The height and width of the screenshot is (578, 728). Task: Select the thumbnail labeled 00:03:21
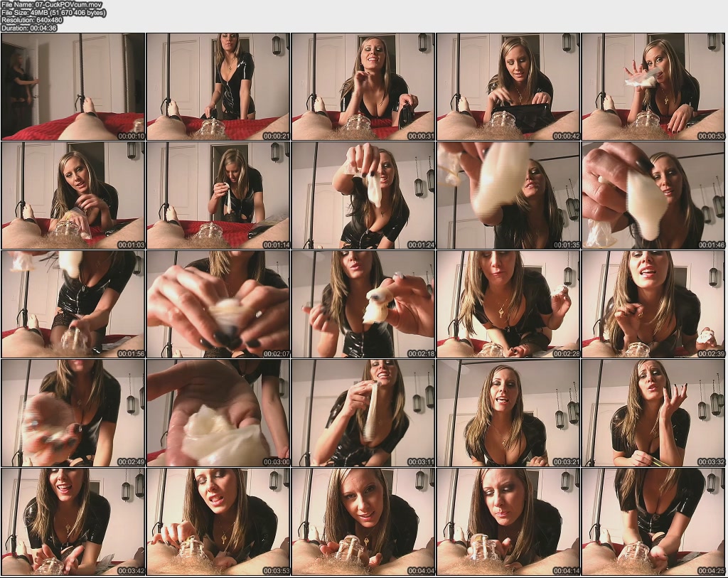coord(508,412)
